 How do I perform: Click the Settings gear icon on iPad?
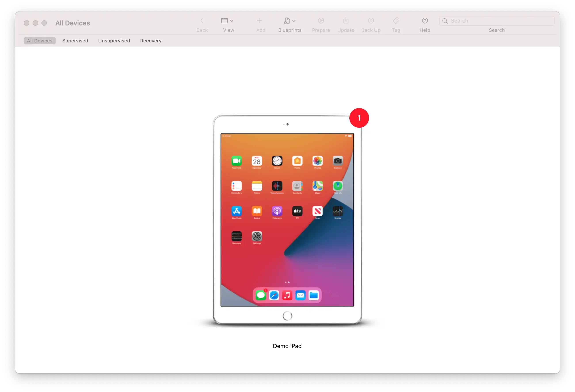click(x=257, y=236)
